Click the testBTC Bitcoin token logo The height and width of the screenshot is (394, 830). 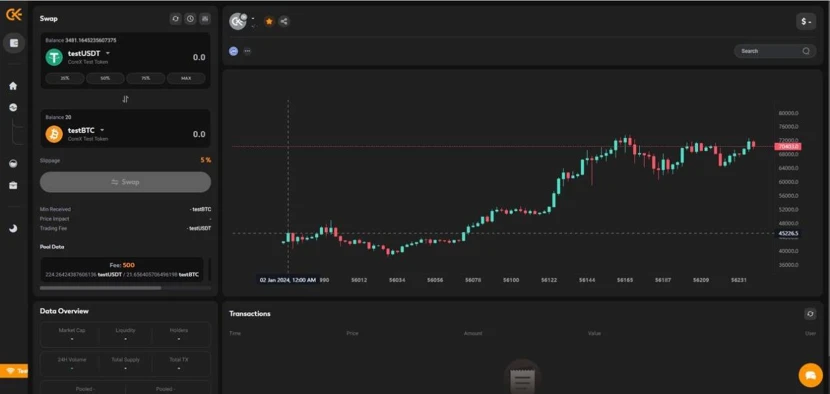pyautogui.click(x=54, y=134)
